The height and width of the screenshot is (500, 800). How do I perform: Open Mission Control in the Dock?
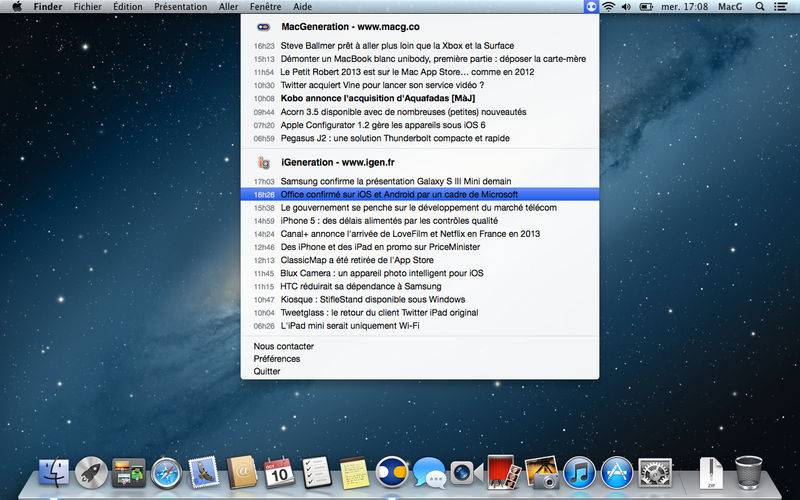point(129,472)
